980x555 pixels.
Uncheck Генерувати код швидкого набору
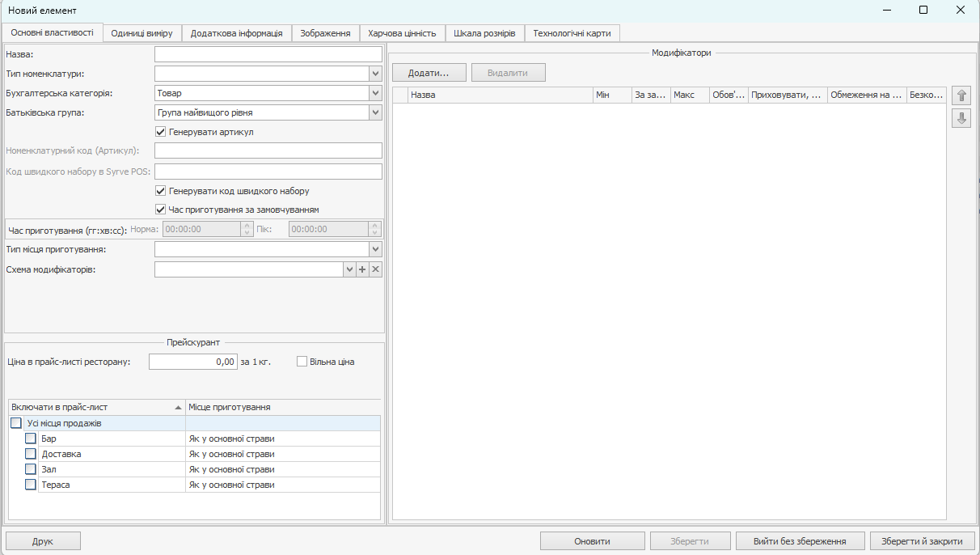(x=160, y=191)
